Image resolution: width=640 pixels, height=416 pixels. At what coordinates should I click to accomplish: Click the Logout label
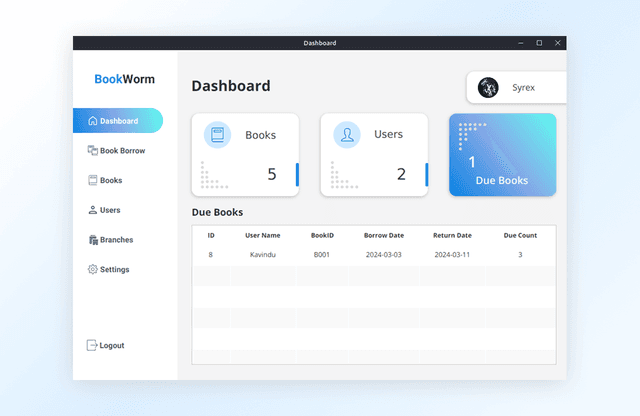112,345
